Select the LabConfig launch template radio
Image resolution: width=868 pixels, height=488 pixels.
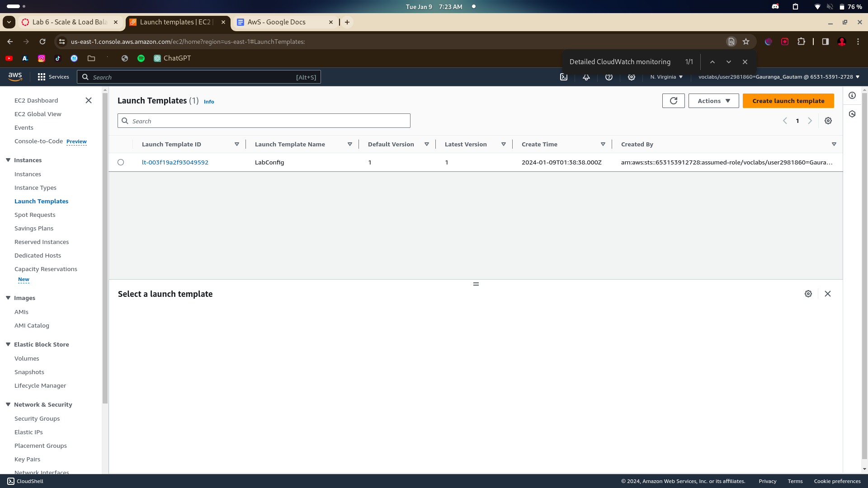121,162
